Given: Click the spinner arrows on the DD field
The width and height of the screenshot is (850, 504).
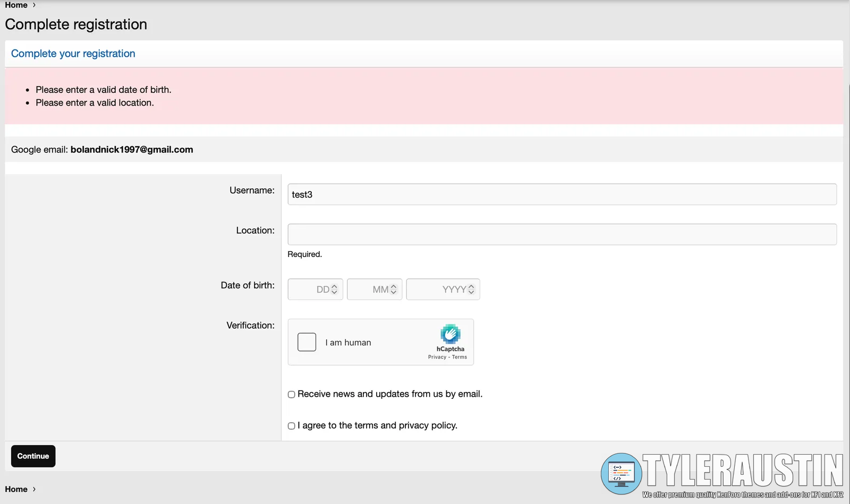Looking at the screenshot, I should [x=334, y=289].
